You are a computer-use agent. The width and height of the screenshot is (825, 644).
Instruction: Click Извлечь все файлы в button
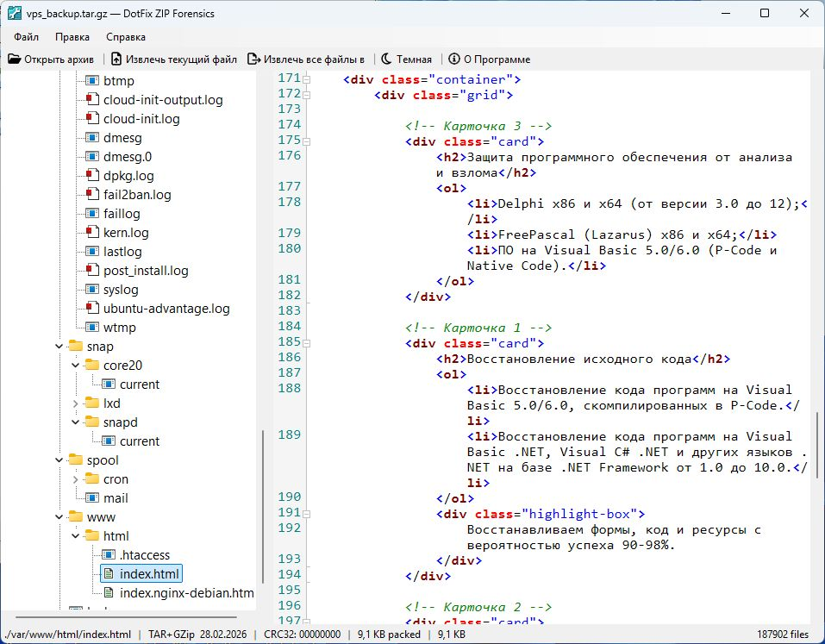coord(306,59)
